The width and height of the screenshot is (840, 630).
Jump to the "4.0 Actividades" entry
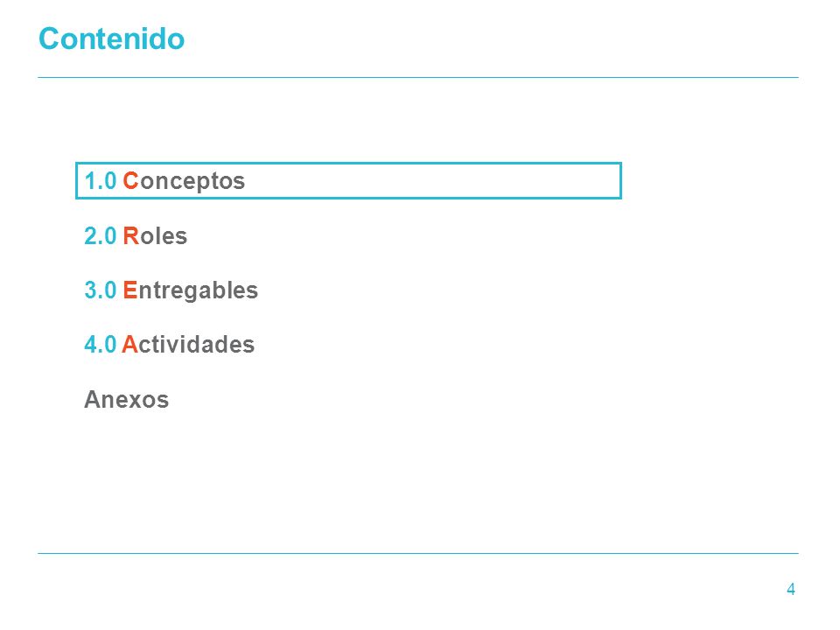pyautogui.click(x=169, y=345)
